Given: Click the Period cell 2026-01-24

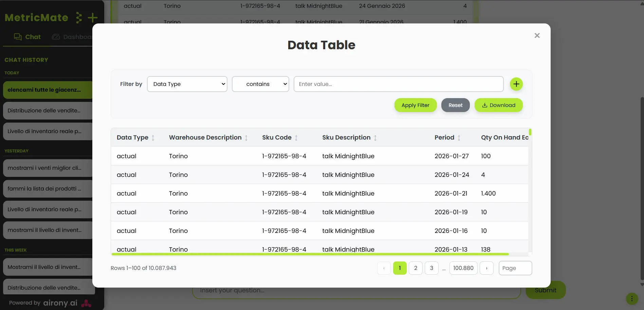Looking at the screenshot, I should (x=452, y=175).
